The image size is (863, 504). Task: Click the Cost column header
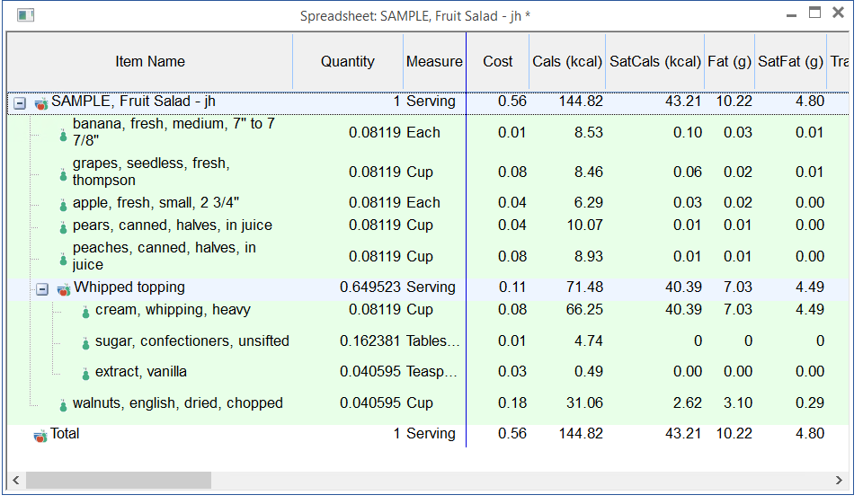pos(497,62)
